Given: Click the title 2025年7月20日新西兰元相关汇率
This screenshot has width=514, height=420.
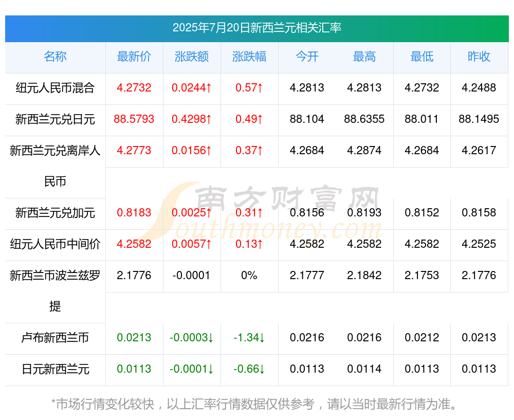Looking at the screenshot, I should click(x=256, y=28).
